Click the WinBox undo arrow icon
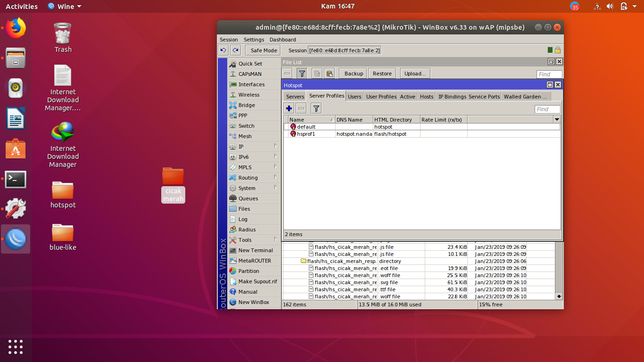 coord(223,50)
